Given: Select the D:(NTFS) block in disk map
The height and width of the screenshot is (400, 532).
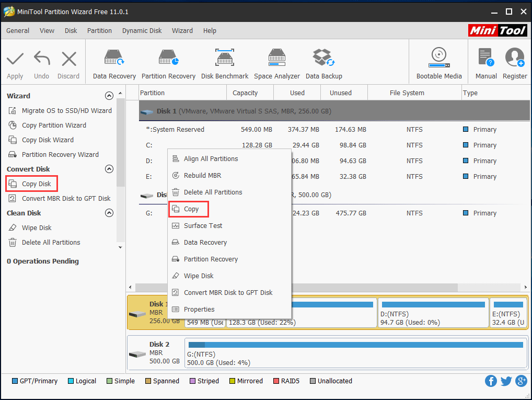Looking at the screenshot, I should [x=433, y=313].
